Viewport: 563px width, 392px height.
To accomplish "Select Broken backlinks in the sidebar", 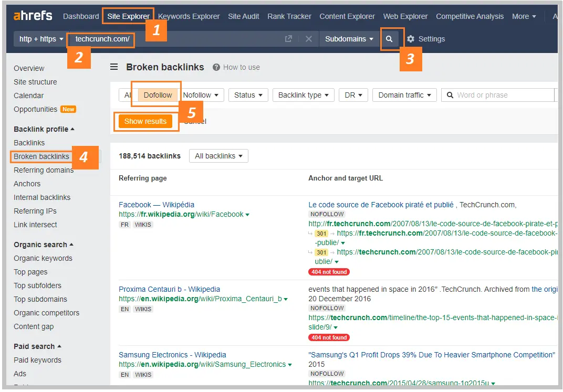I will click(41, 156).
